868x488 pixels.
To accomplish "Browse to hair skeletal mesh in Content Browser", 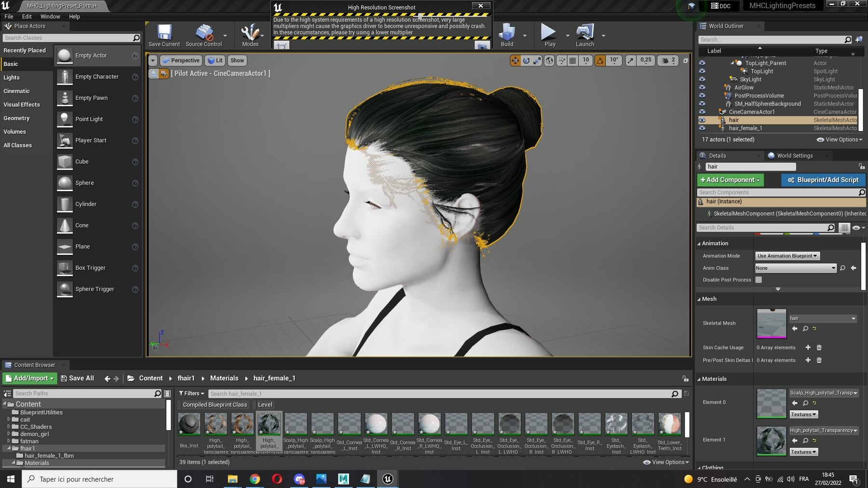I will click(805, 329).
